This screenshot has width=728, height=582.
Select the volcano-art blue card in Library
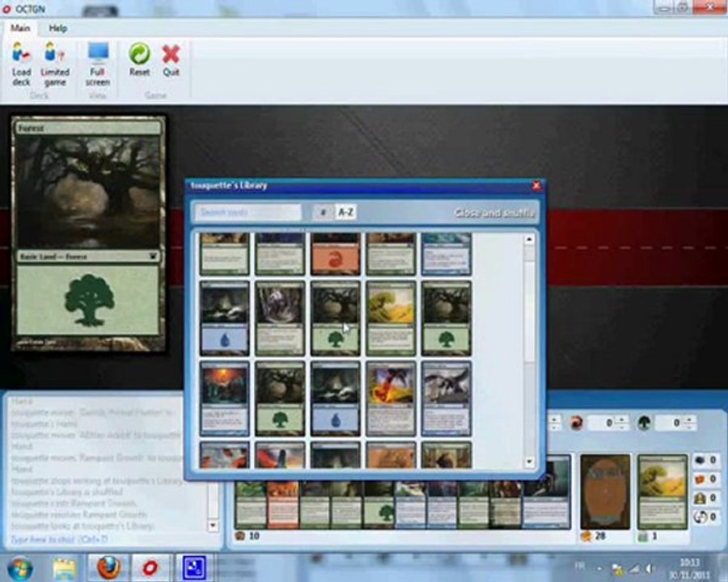pos(224,399)
